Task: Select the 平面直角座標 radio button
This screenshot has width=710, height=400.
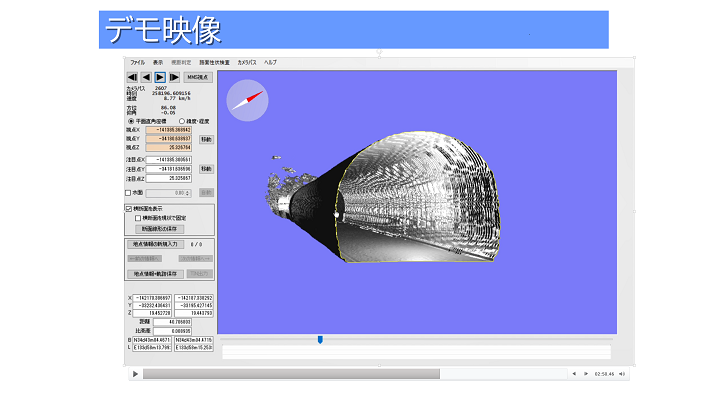Action: (x=129, y=121)
